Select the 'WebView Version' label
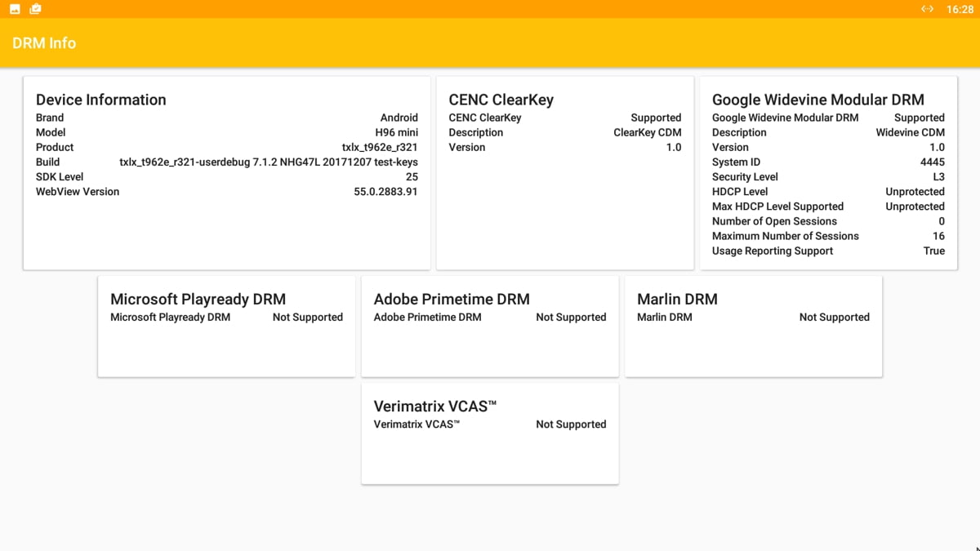The image size is (980, 551). (78, 191)
